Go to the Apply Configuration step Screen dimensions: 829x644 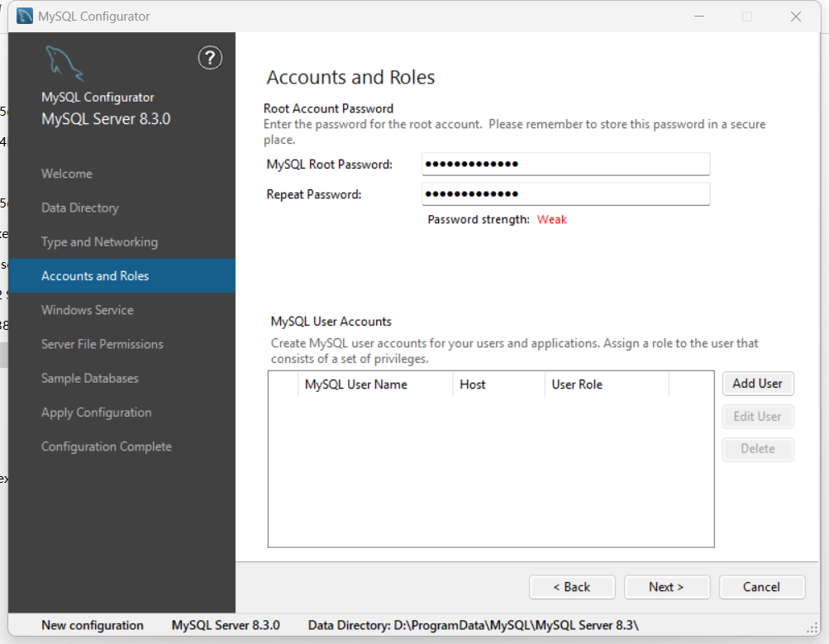pyautogui.click(x=96, y=413)
